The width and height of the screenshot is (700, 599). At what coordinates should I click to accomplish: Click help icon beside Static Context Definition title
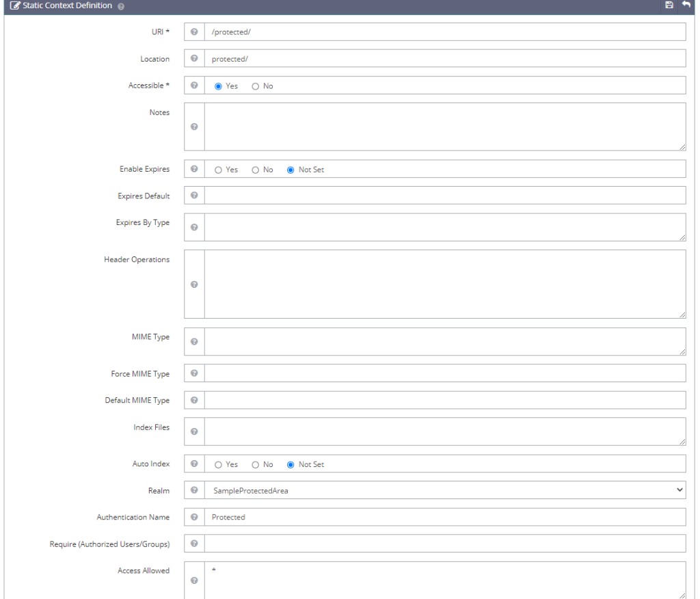click(x=121, y=6)
